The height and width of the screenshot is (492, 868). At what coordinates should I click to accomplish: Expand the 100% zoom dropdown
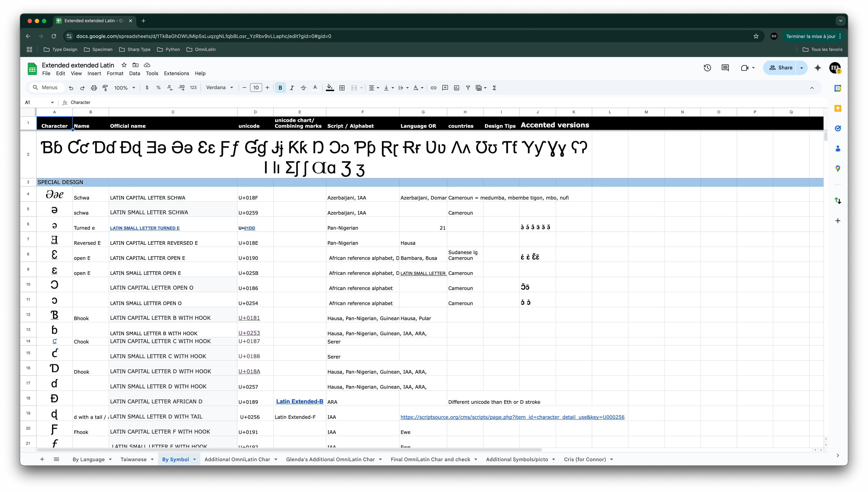pyautogui.click(x=125, y=88)
